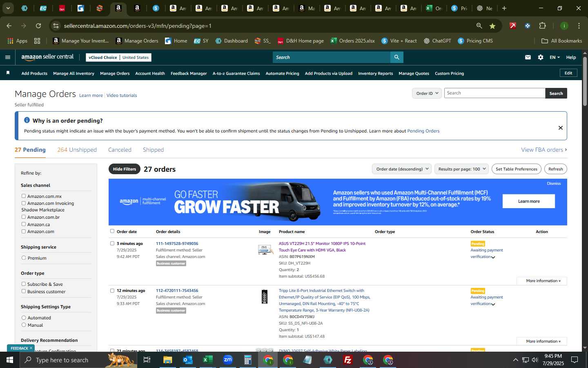Open Excel from the taskbar
The width and height of the screenshot is (588, 368).
tap(208, 360)
